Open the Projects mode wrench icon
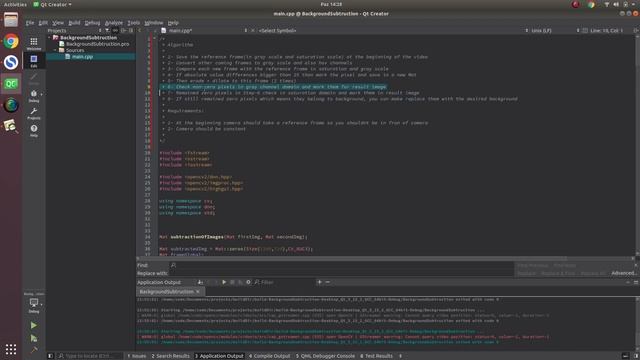This screenshot has height=360, width=640. pyautogui.click(x=34, y=113)
